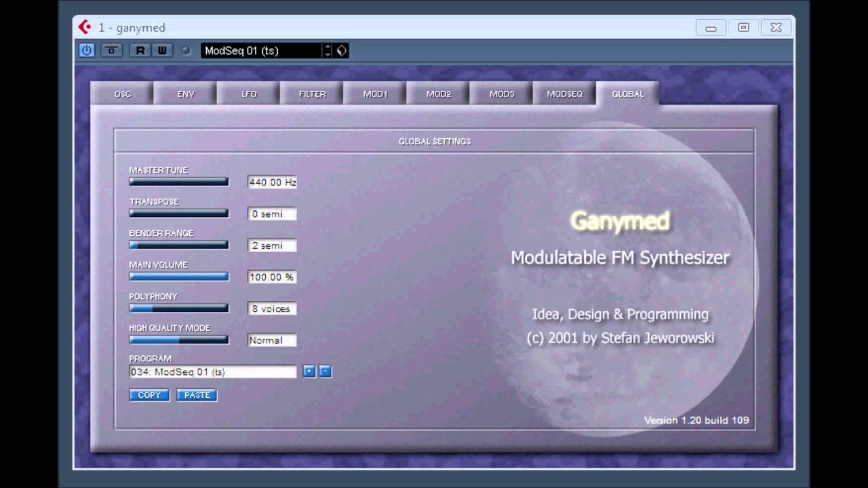The image size is (868, 488).
Task: Open the LFO tab
Action: (249, 94)
